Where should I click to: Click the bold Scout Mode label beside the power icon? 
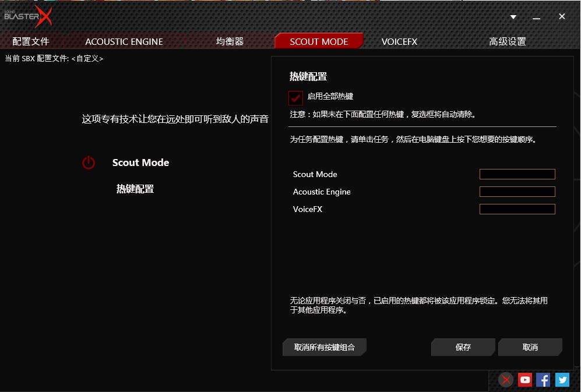tap(141, 163)
